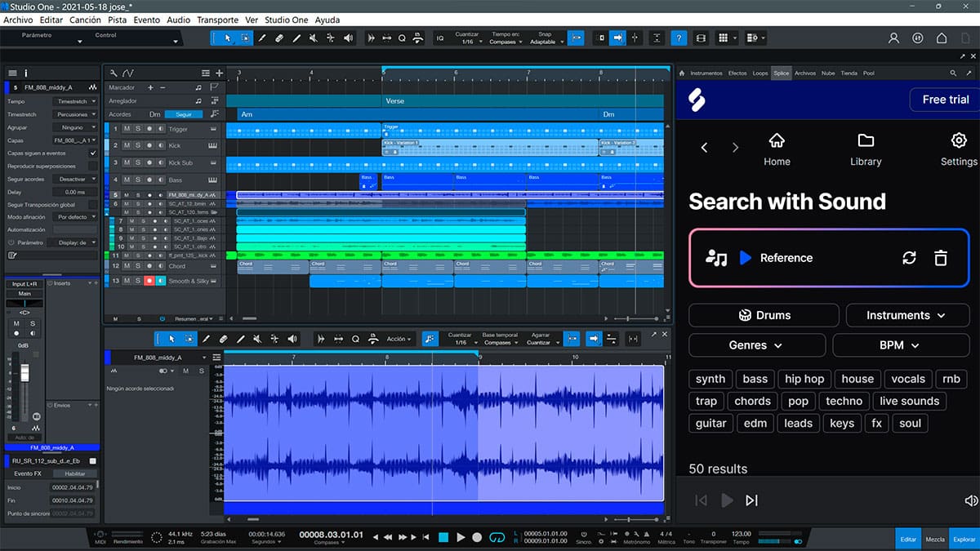The width and height of the screenshot is (980, 551).
Task: Expand Splice Instruments filter dropdown
Action: point(907,315)
